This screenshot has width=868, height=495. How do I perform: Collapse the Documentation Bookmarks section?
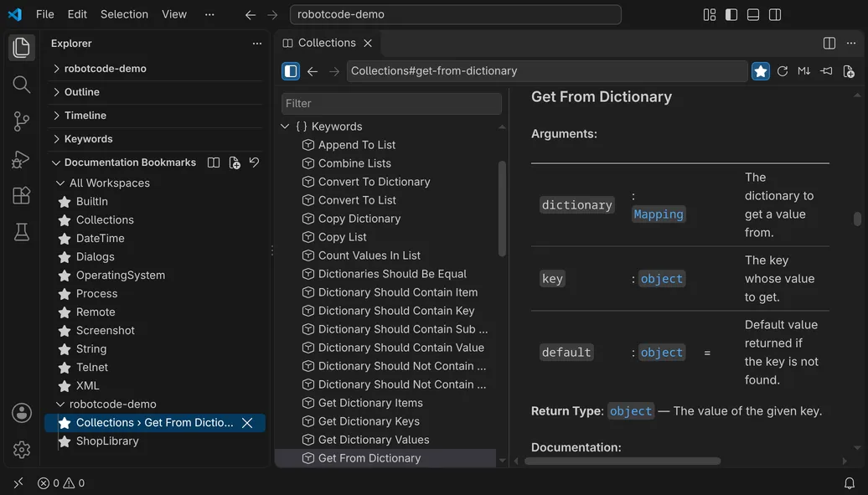point(56,162)
